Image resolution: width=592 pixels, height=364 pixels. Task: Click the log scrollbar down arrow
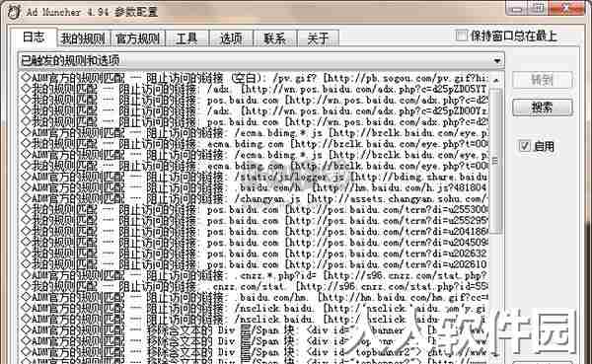pyautogui.click(x=496, y=354)
